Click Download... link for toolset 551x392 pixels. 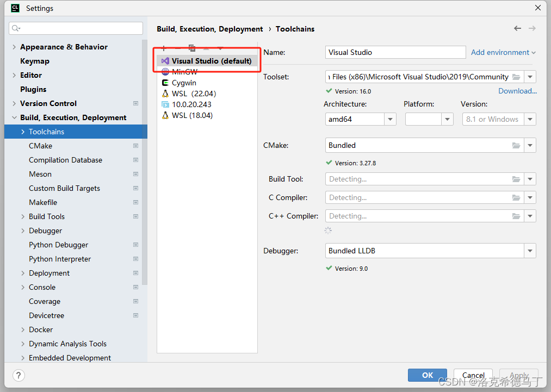click(517, 91)
